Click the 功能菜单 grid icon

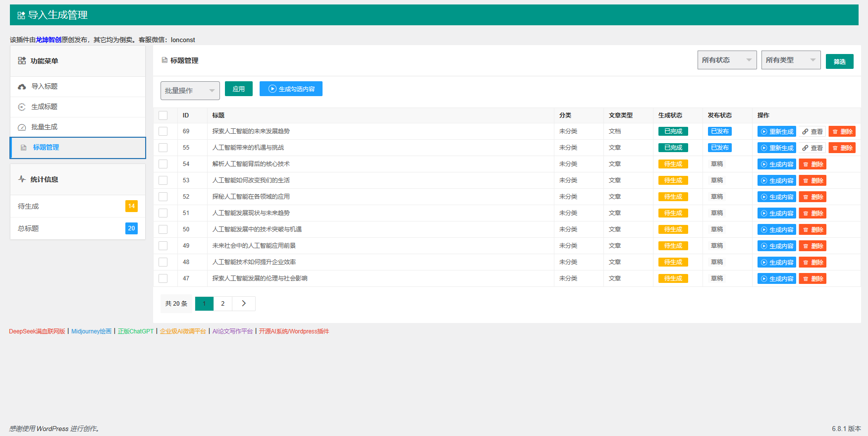point(22,60)
